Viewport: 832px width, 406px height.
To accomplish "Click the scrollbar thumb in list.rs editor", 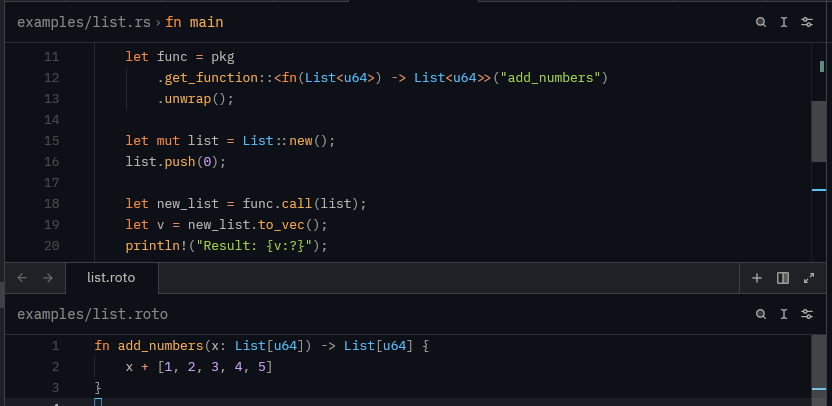I will [818, 130].
